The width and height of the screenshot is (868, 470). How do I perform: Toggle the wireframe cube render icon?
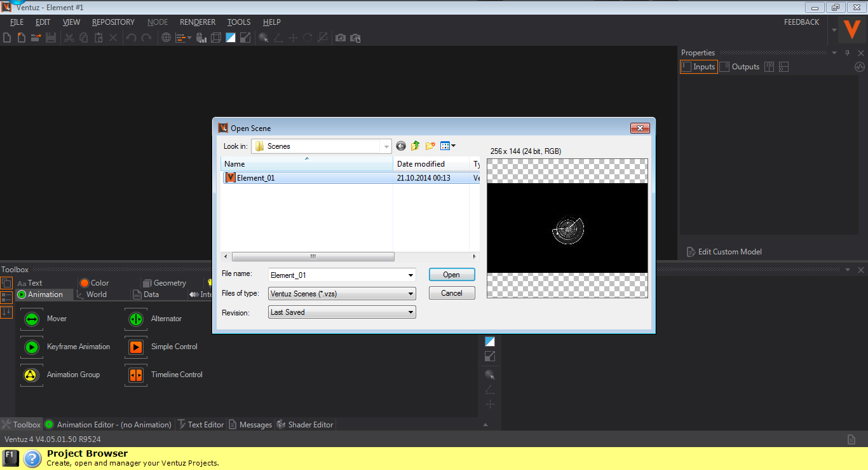point(215,38)
